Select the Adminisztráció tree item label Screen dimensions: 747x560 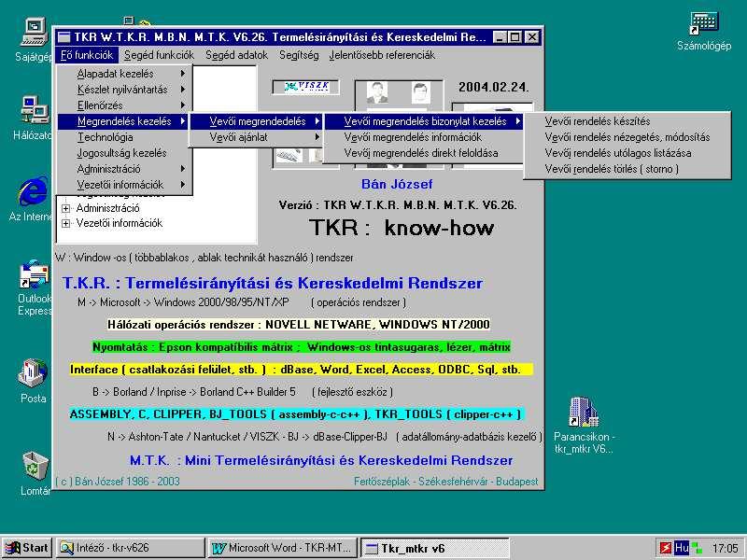[x=107, y=208]
